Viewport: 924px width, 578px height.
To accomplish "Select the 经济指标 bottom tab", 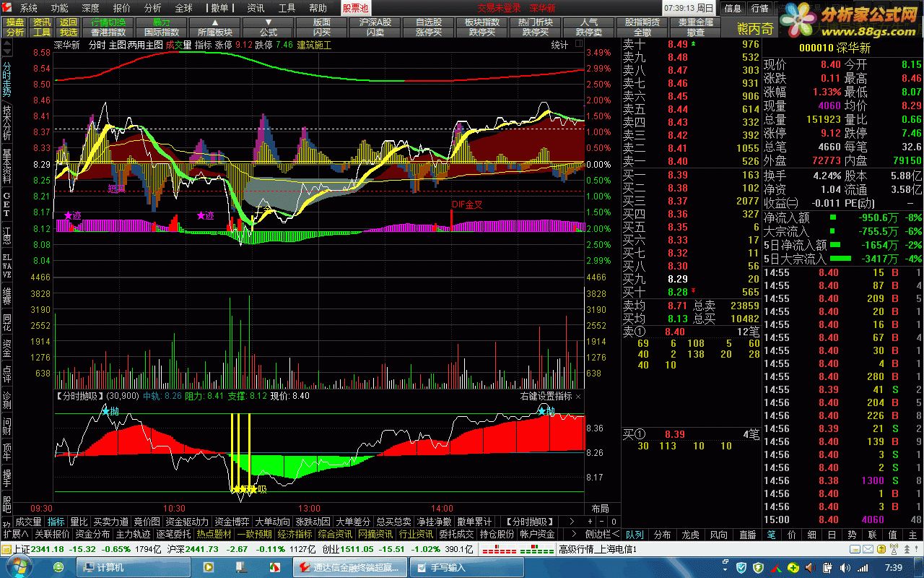I will point(295,534).
